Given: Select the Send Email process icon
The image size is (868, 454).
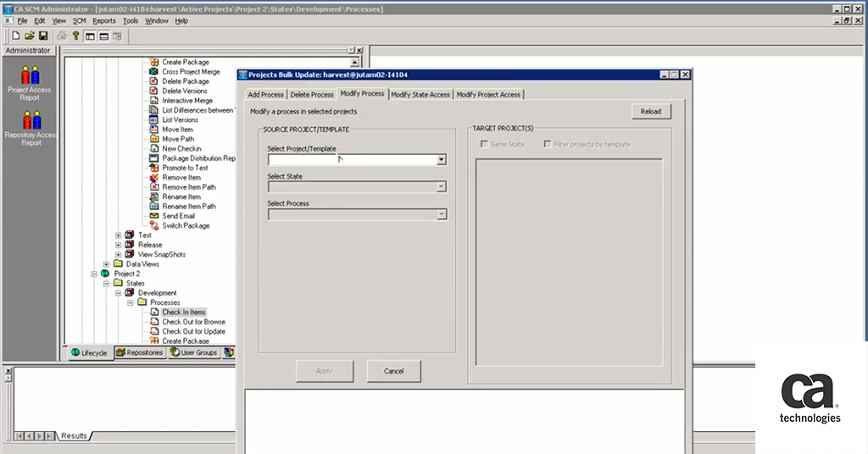Looking at the screenshot, I should pos(153,216).
